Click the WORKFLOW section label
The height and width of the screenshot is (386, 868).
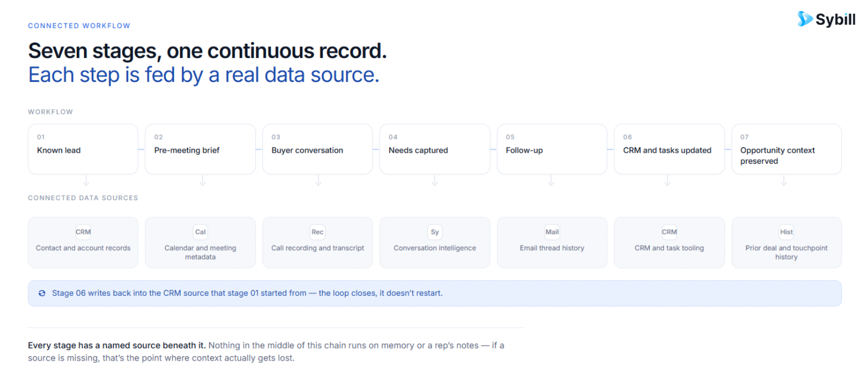(x=50, y=112)
